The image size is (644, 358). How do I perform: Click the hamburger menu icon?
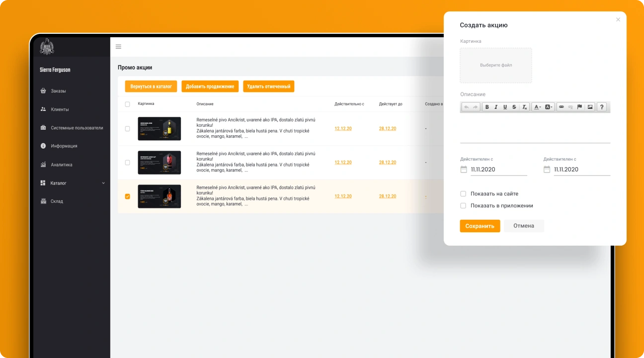(118, 47)
